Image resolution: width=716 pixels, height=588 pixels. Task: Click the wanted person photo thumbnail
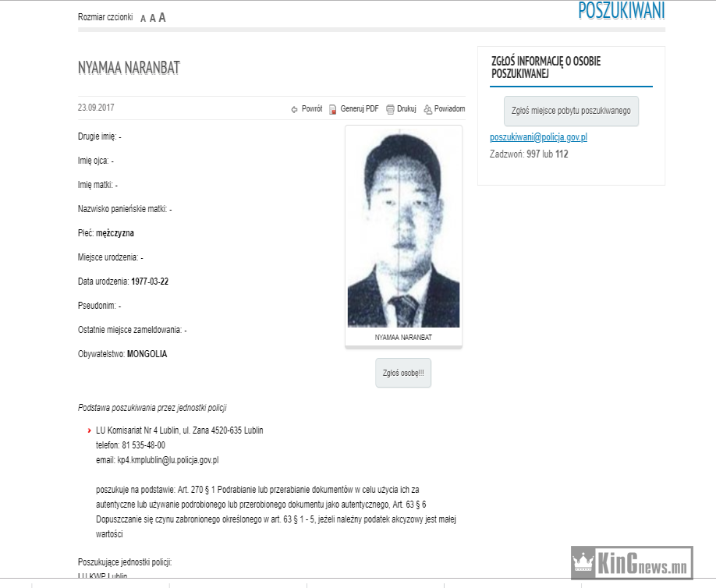[403, 228]
